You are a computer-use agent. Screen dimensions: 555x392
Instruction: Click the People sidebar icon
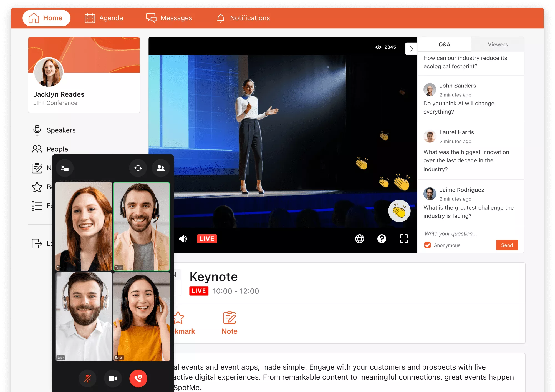pos(37,149)
